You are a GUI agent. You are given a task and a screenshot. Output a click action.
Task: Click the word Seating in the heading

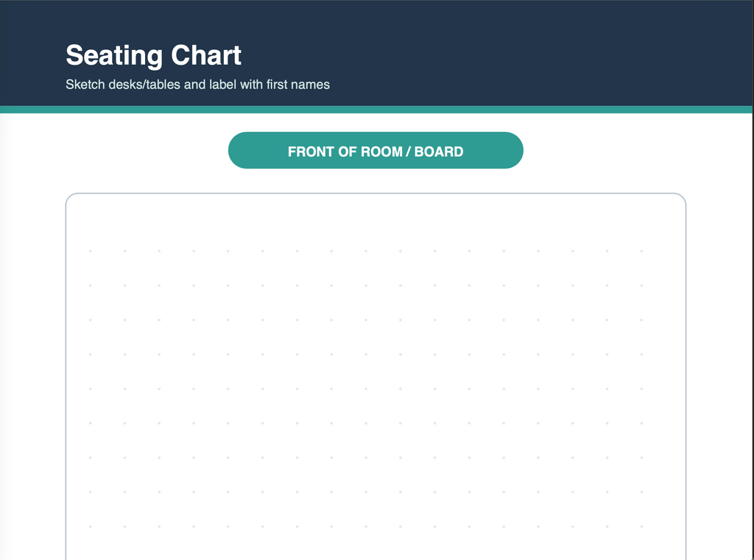pos(114,56)
